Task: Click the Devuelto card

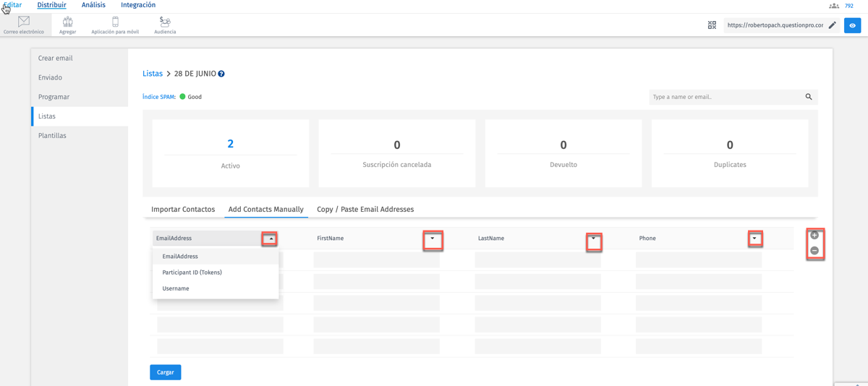Action: [563, 154]
